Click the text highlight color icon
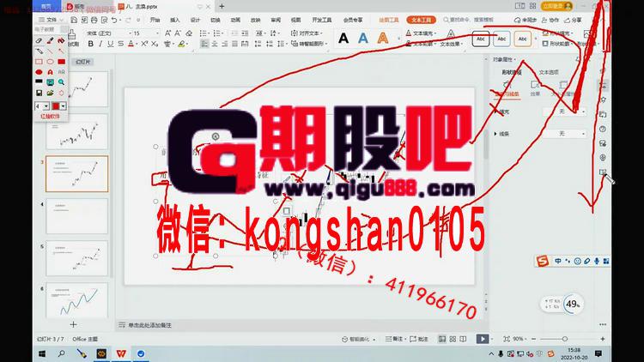Viewport: 644px width, 362px height. pyautogui.click(x=181, y=44)
